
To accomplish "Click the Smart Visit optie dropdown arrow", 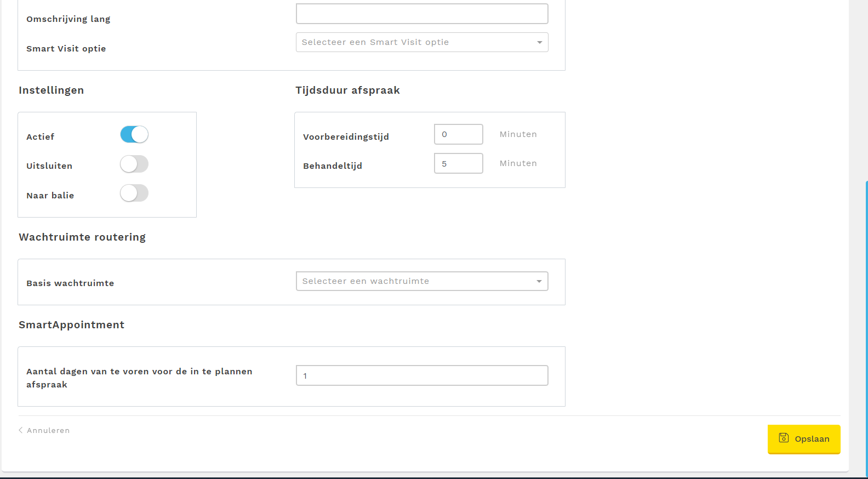I will pyautogui.click(x=539, y=42).
